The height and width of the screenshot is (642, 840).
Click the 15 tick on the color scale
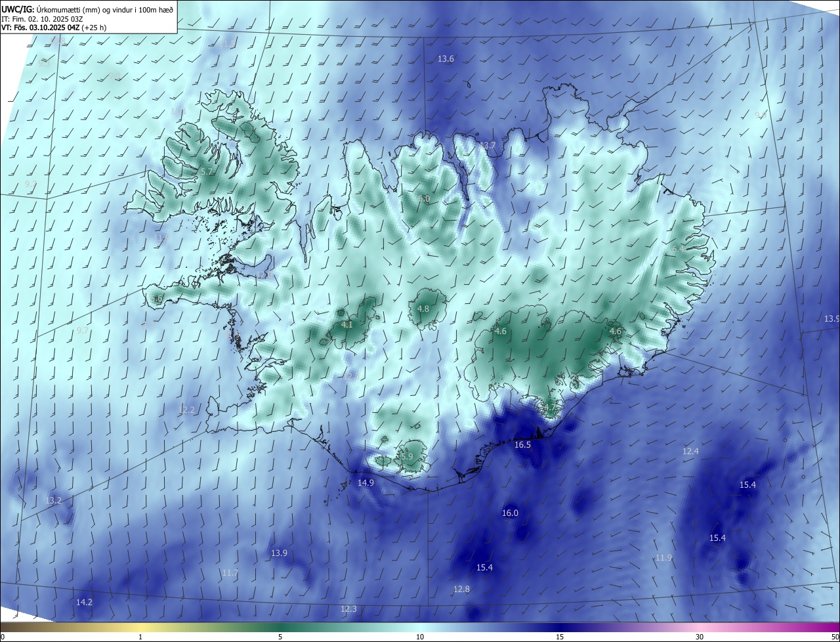[x=560, y=637]
